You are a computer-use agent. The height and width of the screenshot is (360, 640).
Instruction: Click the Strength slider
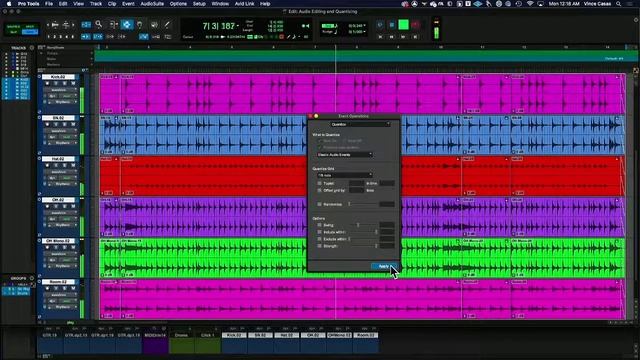pyautogui.click(x=362, y=246)
